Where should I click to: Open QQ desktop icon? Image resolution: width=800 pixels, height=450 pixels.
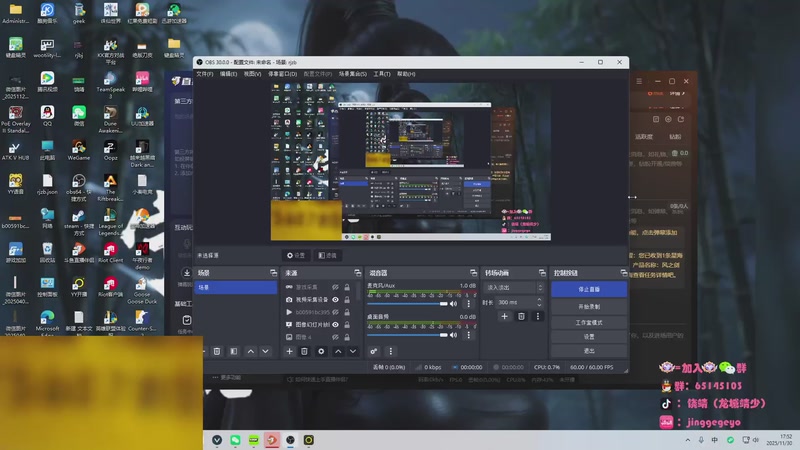click(x=47, y=115)
